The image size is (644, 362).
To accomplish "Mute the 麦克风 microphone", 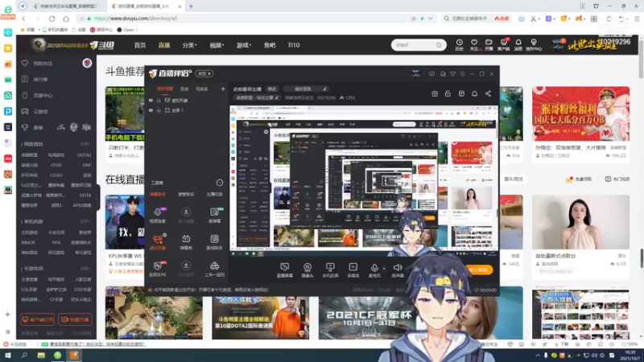I will pyautogui.click(x=374, y=270).
